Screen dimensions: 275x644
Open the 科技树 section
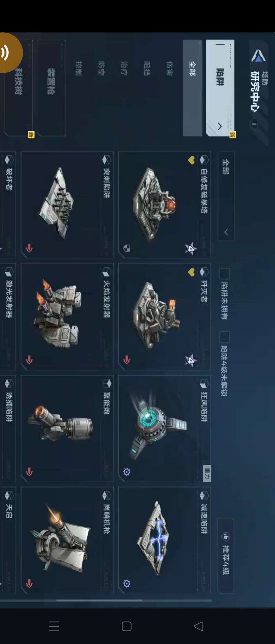click(x=19, y=88)
